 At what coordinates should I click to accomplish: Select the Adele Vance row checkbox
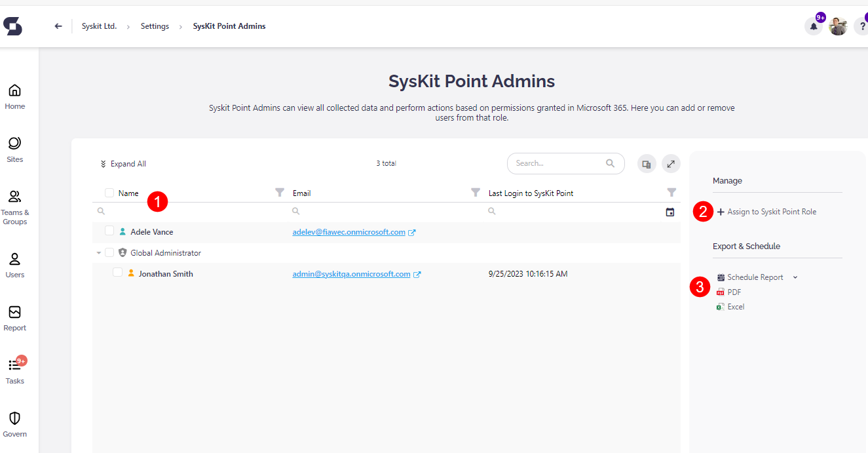point(109,231)
